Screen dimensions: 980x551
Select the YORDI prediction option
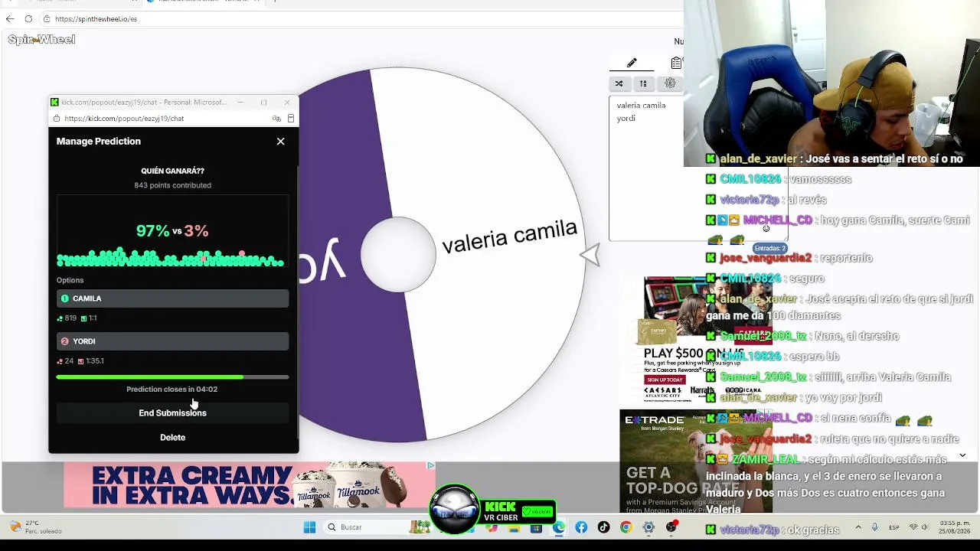pos(172,341)
